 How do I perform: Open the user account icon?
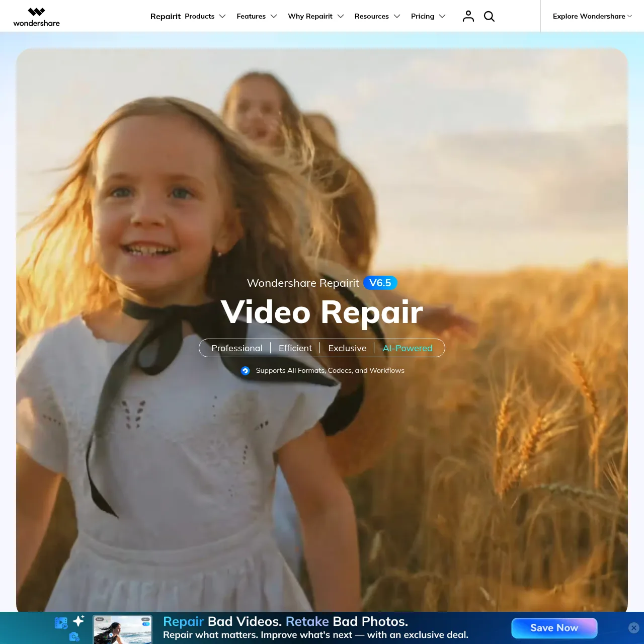(x=468, y=16)
